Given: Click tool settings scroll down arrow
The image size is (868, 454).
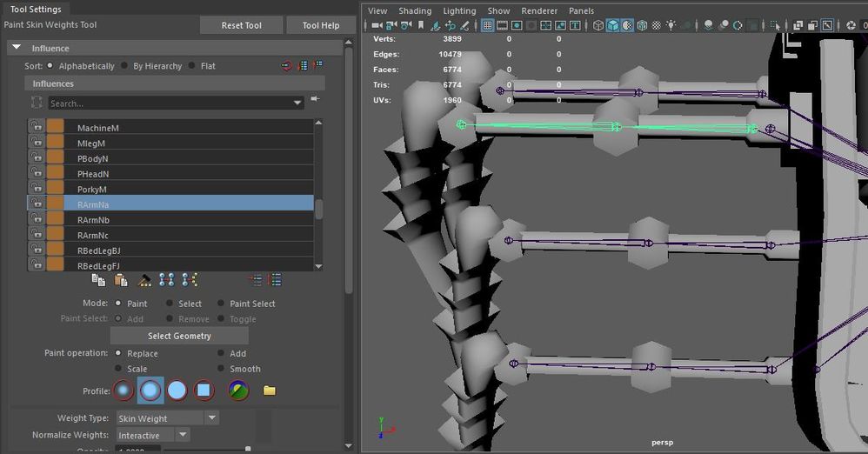Looking at the screenshot, I should tap(348, 445).
